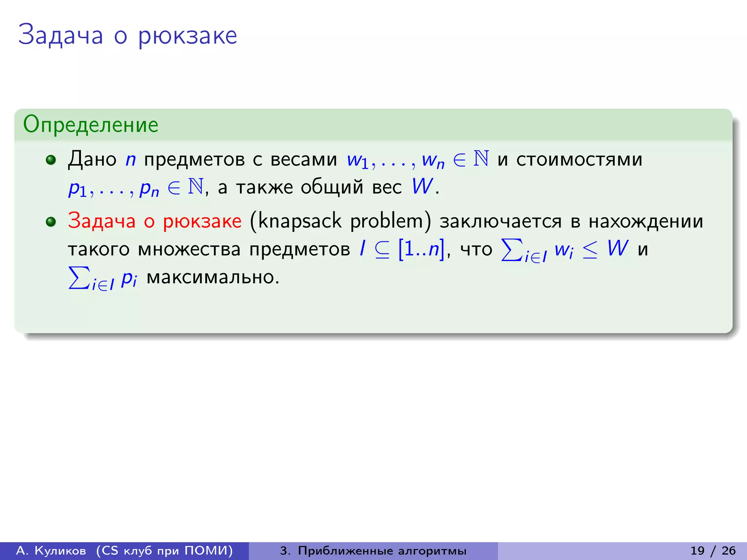Click the word 'максимально.'
The height and width of the screenshot is (560, 747).
point(213,277)
